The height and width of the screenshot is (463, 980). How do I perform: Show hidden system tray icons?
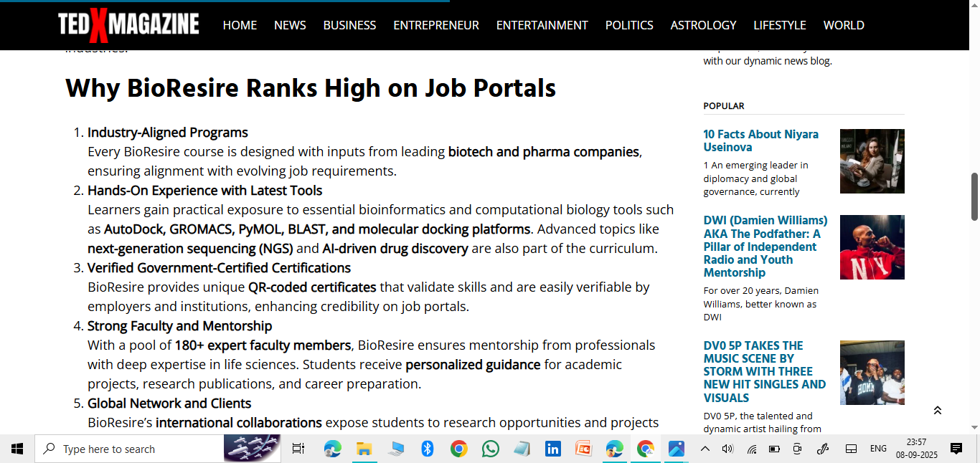pyautogui.click(x=705, y=449)
